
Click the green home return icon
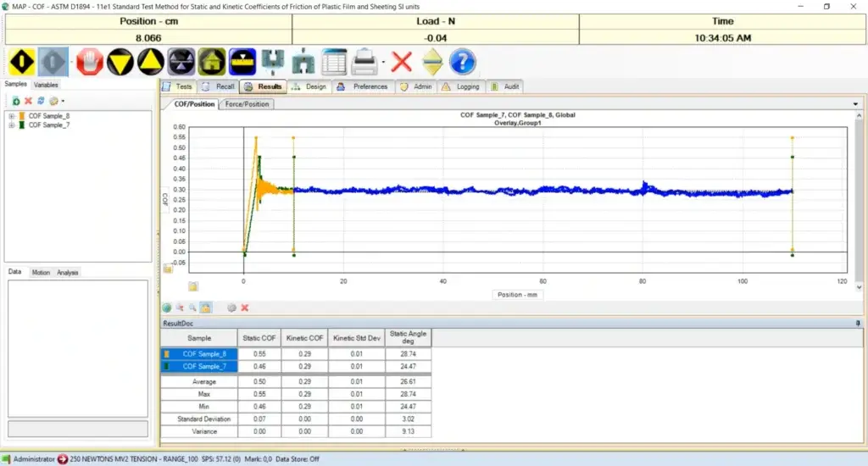[x=212, y=62]
